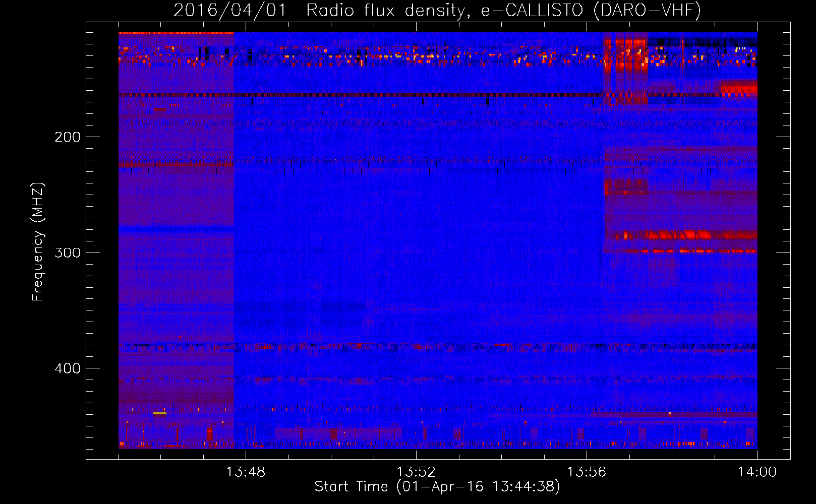Click the 13:52 time tick label
This screenshot has width=816, height=504.
coord(416,472)
